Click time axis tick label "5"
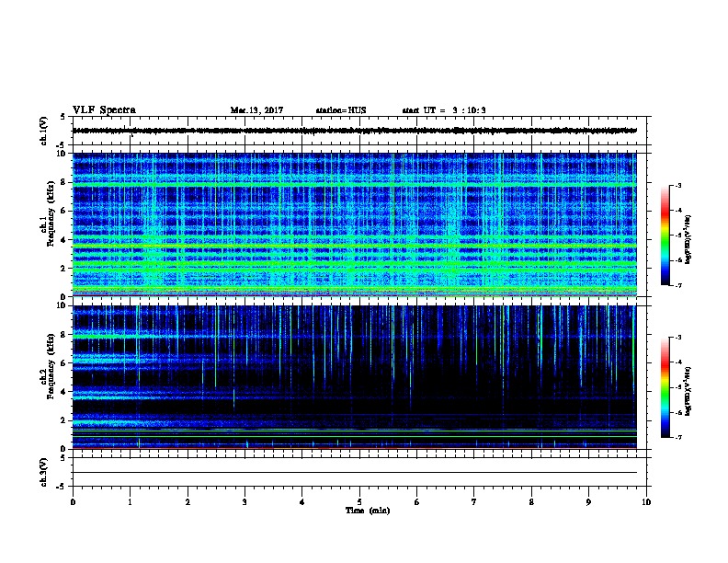 (359, 502)
